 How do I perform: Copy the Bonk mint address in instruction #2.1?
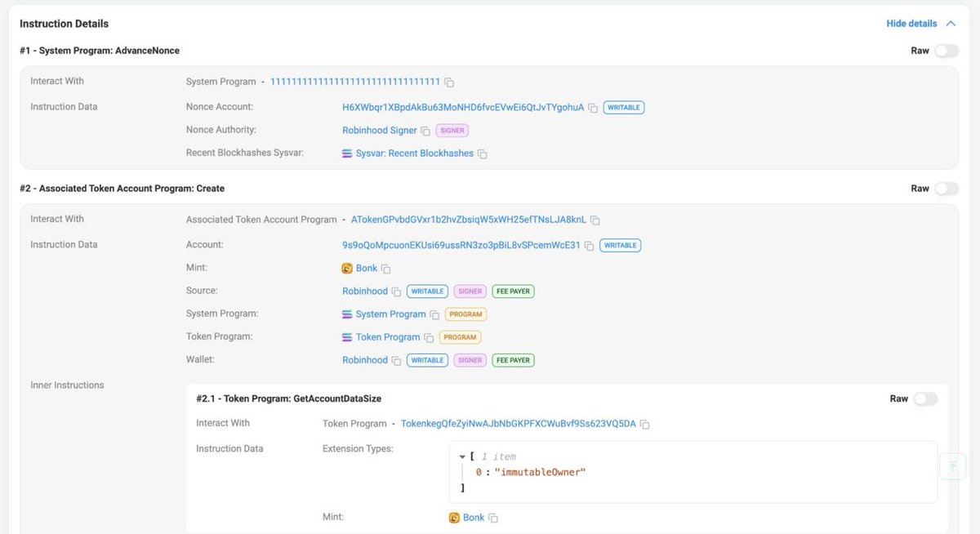pos(493,518)
